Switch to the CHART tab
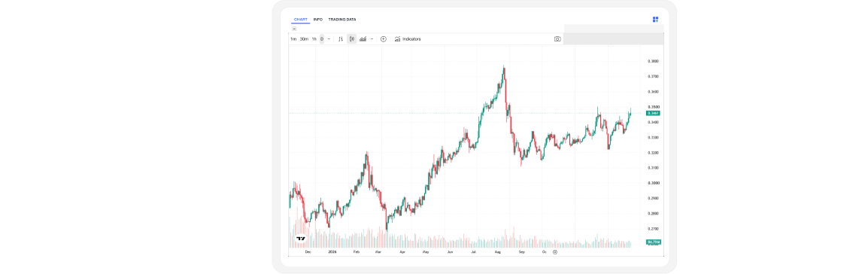Viewport: 868px width, 274px height. [x=301, y=20]
